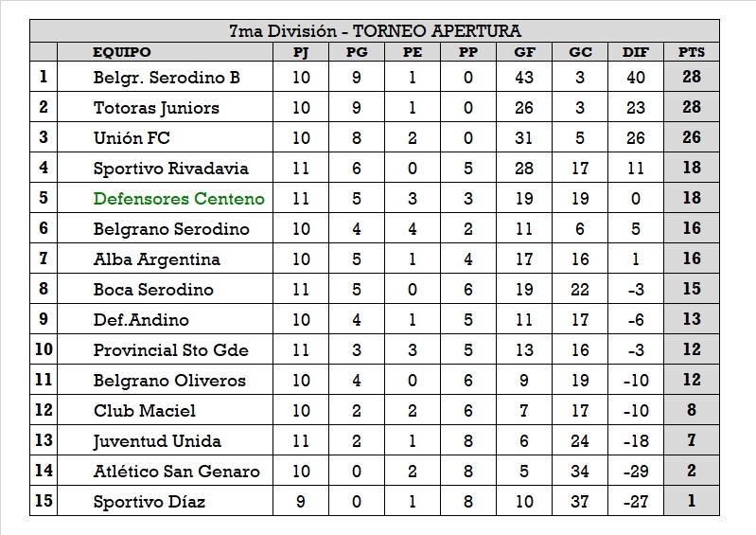Click the EQUIPO column header
This screenshot has width=756, height=535.
(x=121, y=52)
